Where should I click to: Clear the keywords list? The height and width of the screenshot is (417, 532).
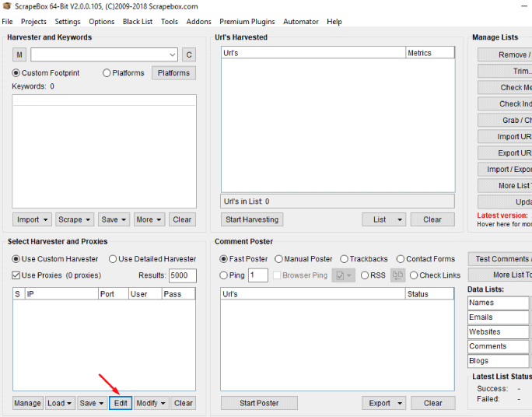coord(182,219)
